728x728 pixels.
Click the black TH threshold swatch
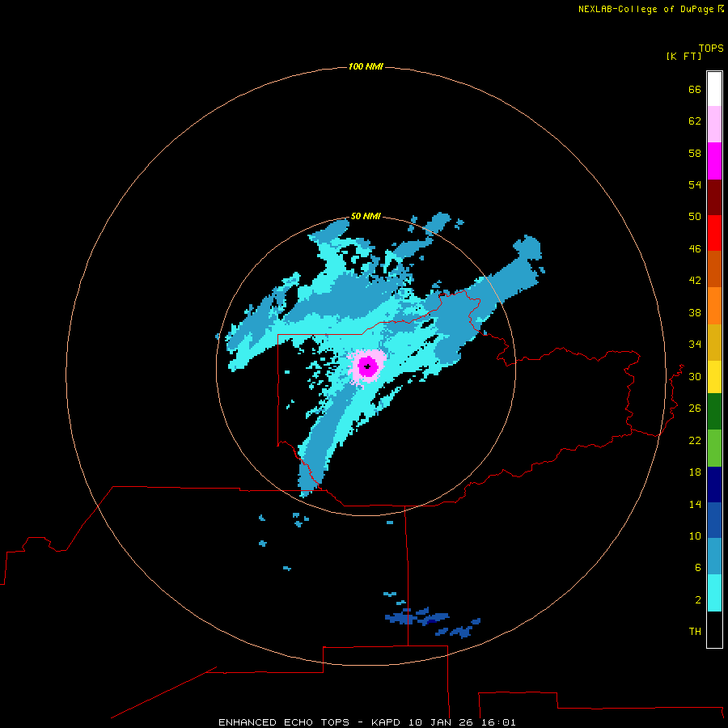point(714,629)
